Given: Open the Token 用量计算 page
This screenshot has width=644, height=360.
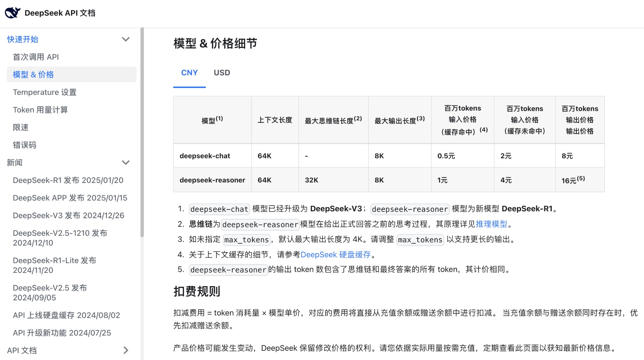Looking at the screenshot, I should (41, 110).
